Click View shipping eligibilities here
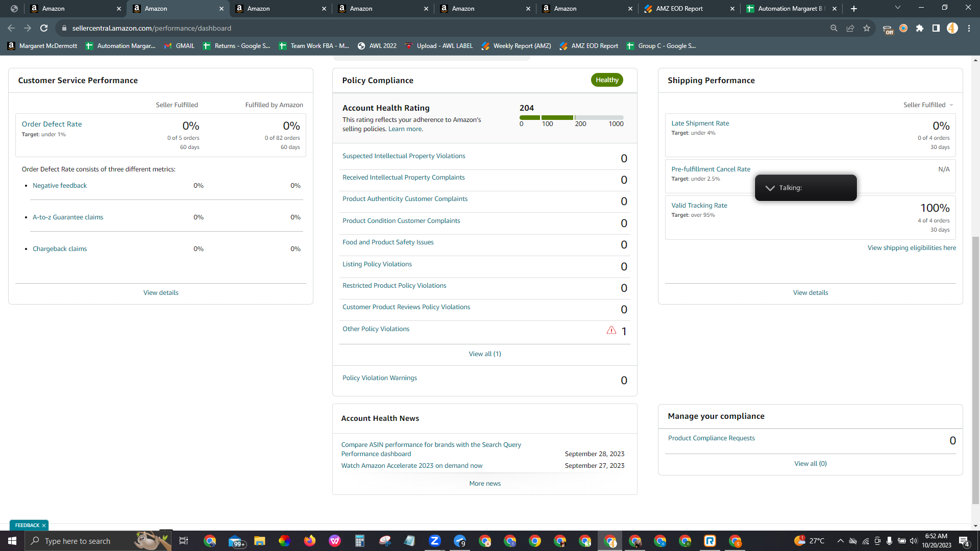 tap(912, 248)
